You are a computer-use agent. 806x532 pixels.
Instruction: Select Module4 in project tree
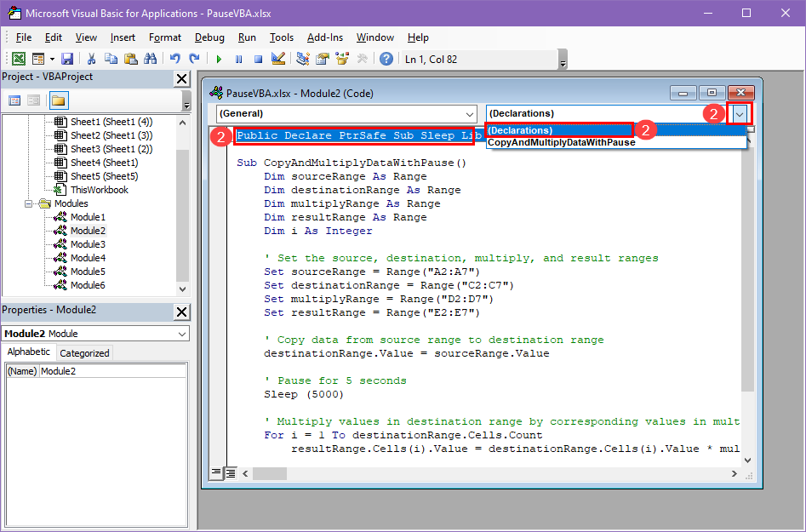pyautogui.click(x=88, y=258)
